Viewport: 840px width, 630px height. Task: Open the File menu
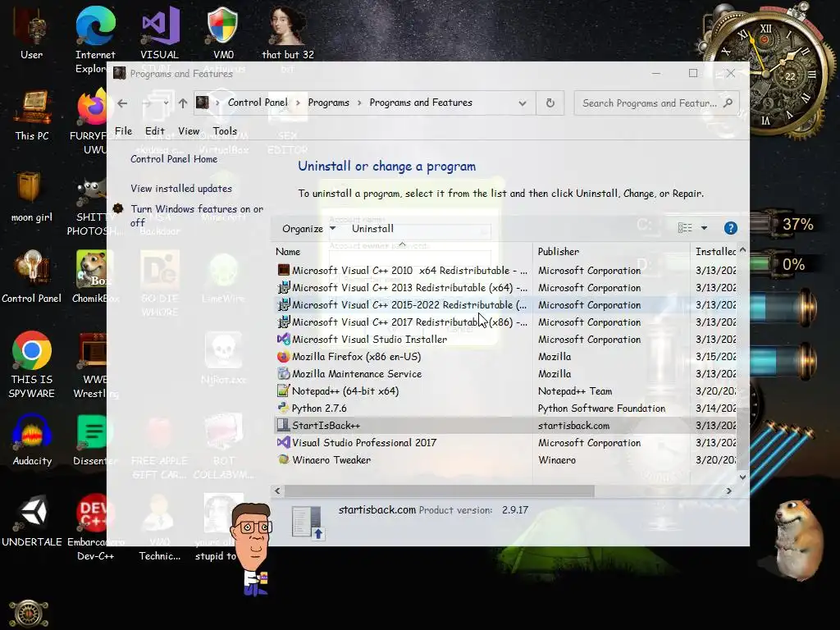pyautogui.click(x=123, y=130)
